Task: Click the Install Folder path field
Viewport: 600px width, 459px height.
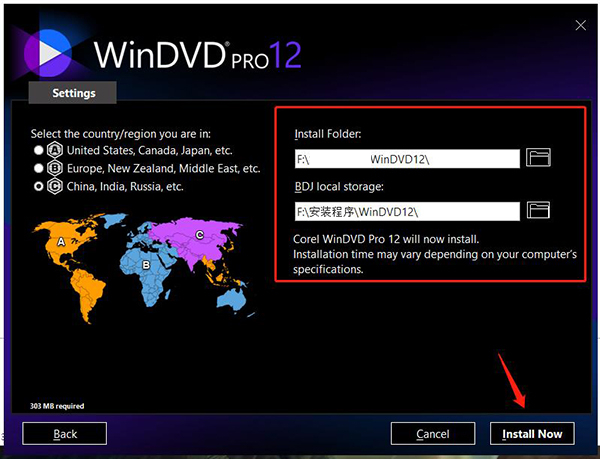Action: click(407, 158)
